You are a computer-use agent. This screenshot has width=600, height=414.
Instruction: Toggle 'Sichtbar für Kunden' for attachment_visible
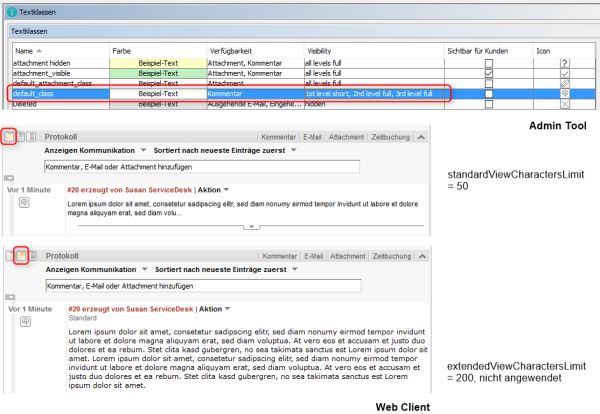(x=488, y=73)
